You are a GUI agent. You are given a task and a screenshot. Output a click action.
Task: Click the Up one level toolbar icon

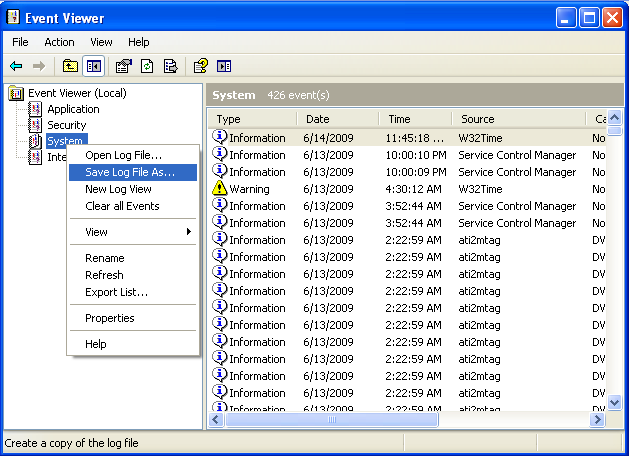pos(70,66)
